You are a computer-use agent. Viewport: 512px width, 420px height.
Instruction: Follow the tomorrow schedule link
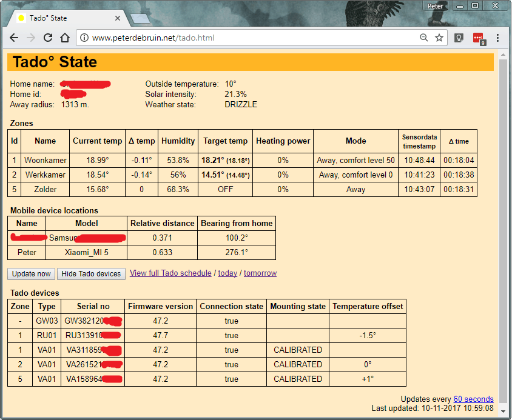point(260,273)
